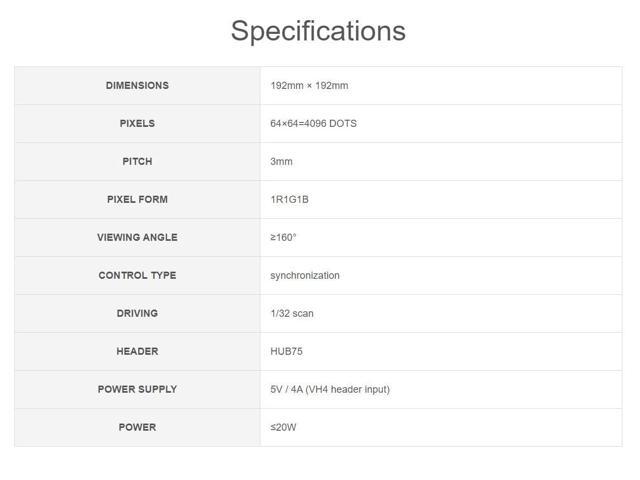Click the 192mm × 192mm value

[309, 86]
